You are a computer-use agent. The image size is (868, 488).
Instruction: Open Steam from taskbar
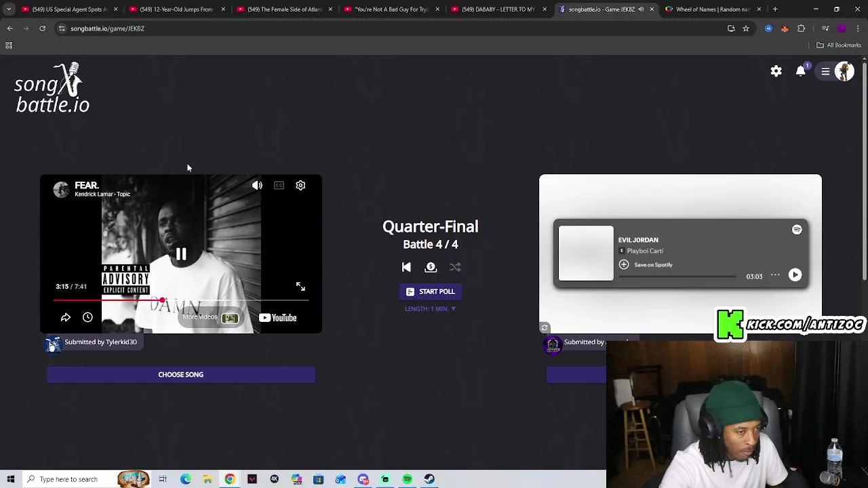coord(429,479)
